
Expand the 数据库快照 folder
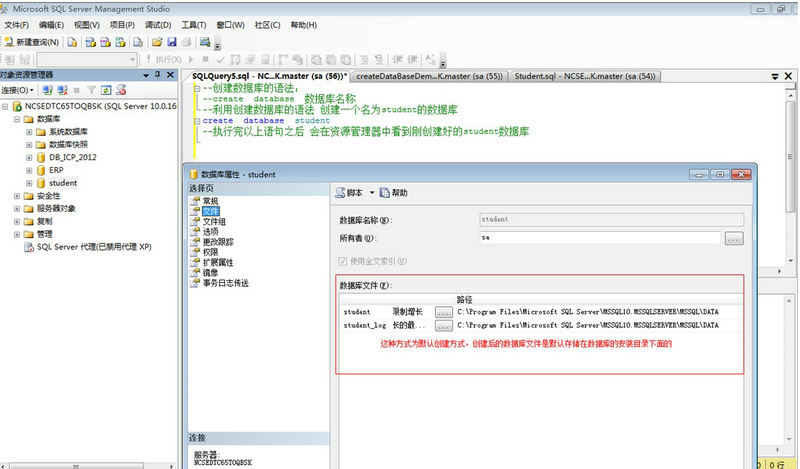click(x=29, y=144)
